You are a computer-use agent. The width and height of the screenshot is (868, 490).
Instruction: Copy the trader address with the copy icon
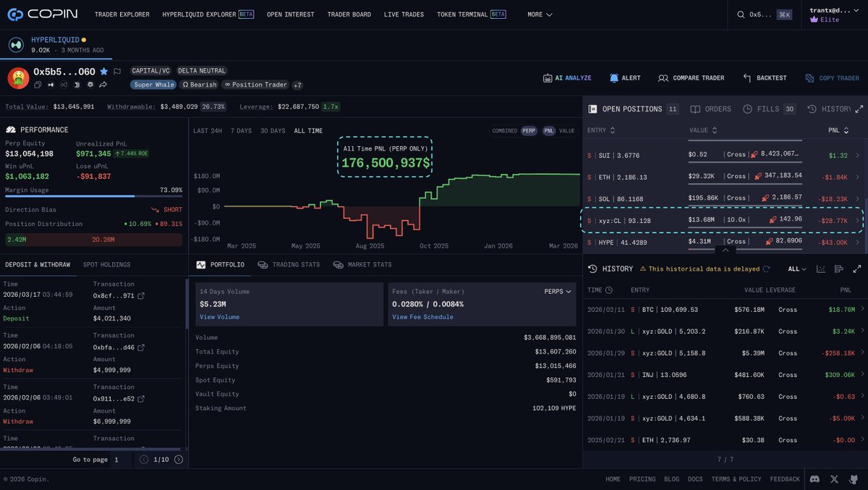tap(38, 85)
